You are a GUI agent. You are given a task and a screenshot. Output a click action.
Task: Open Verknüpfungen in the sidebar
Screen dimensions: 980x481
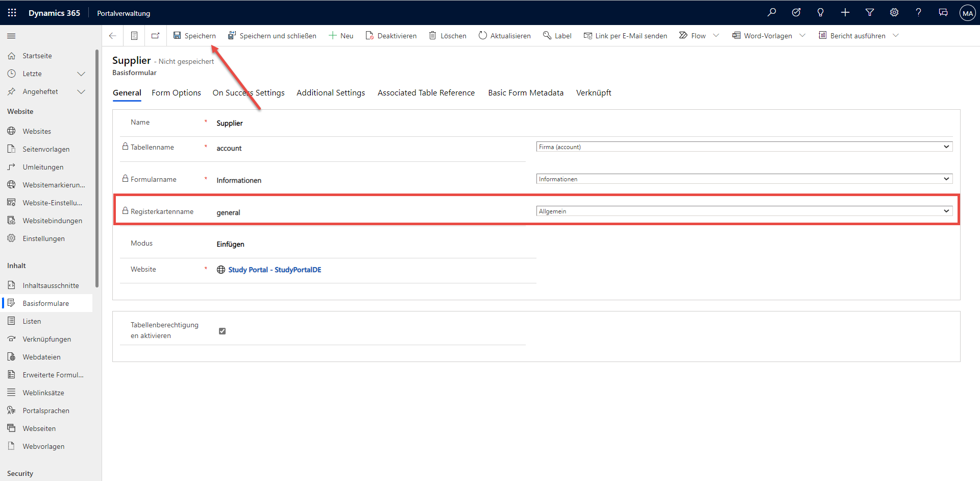47,339
